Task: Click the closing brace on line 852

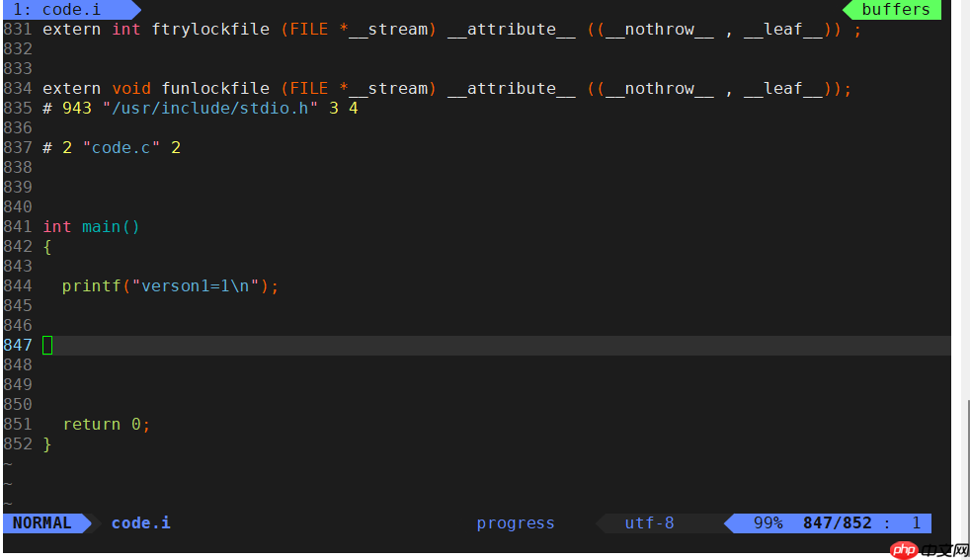Action: pos(47,444)
